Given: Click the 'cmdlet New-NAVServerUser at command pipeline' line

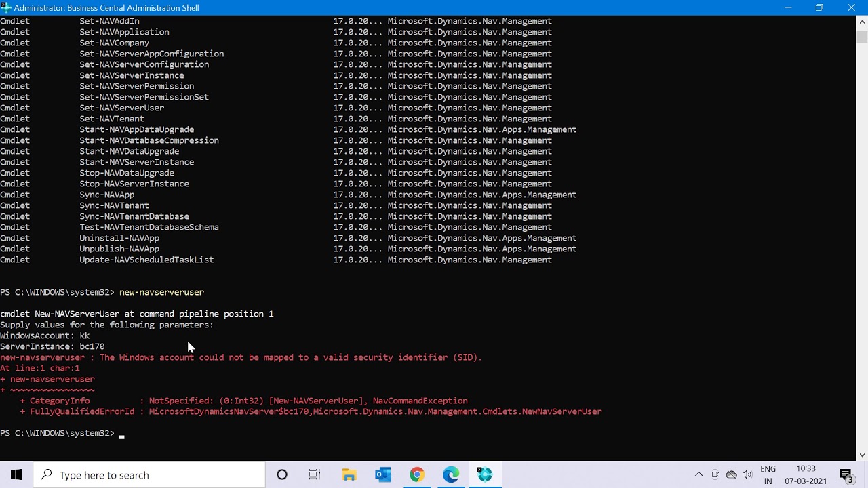Looking at the screenshot, I should tap(136, 314).
